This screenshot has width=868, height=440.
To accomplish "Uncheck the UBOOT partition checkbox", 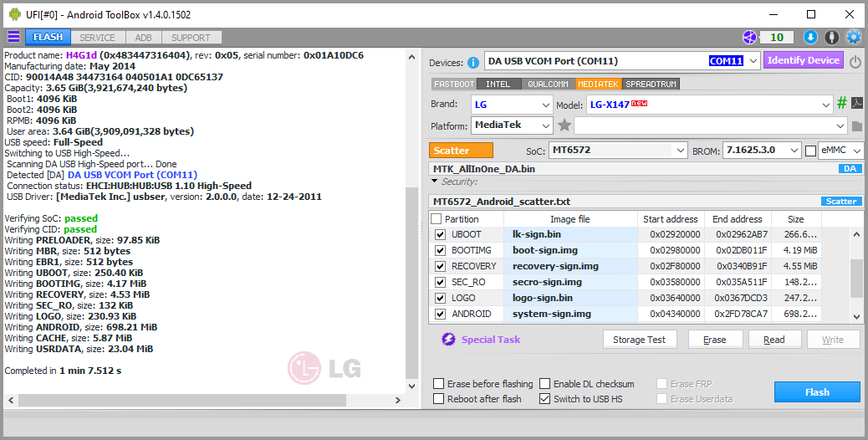I will coord(440,235).
